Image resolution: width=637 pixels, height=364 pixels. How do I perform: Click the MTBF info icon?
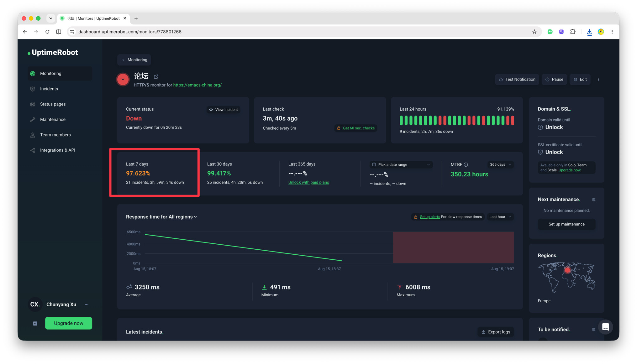point(466,165)
